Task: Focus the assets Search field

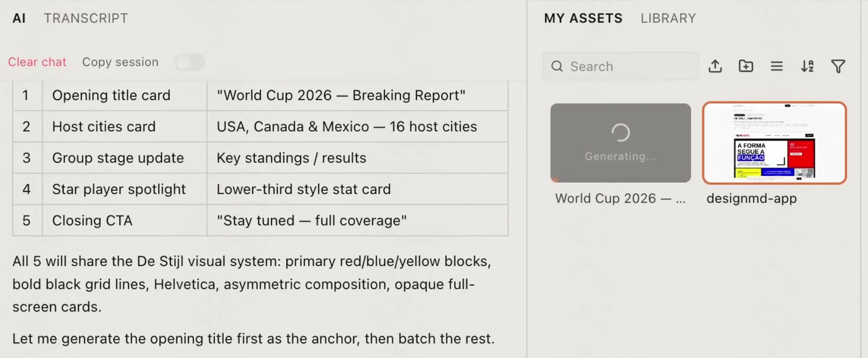Action: tap(621, 66)
